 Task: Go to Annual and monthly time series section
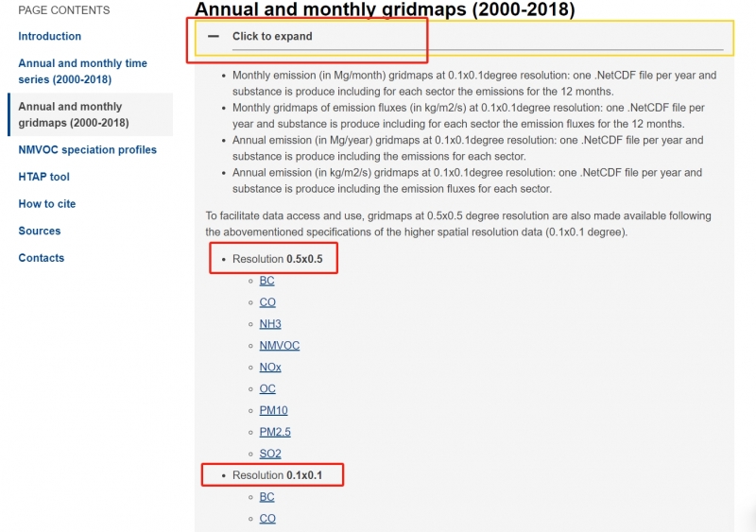82,71
